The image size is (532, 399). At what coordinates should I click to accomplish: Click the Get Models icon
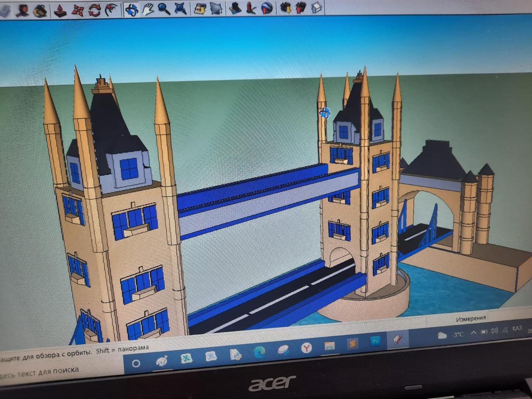[286, 7]
